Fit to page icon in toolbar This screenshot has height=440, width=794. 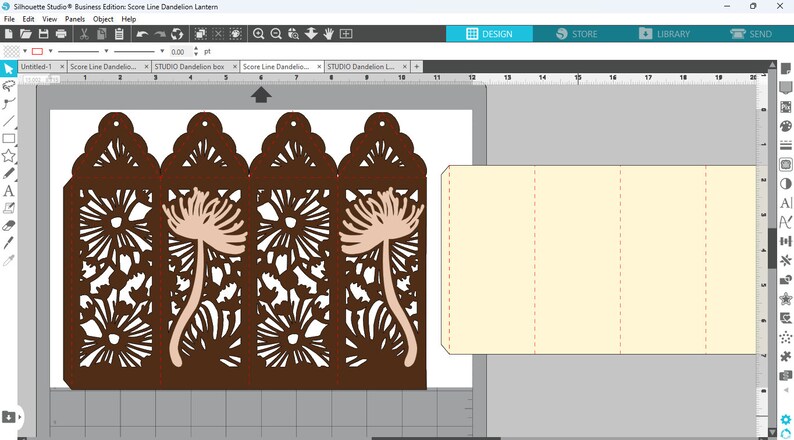pyautogui.click(x=346, y=34)
